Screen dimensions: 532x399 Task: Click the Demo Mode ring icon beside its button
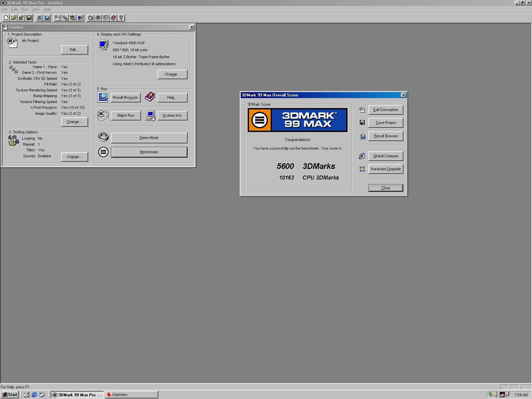[x=103, y=137]
